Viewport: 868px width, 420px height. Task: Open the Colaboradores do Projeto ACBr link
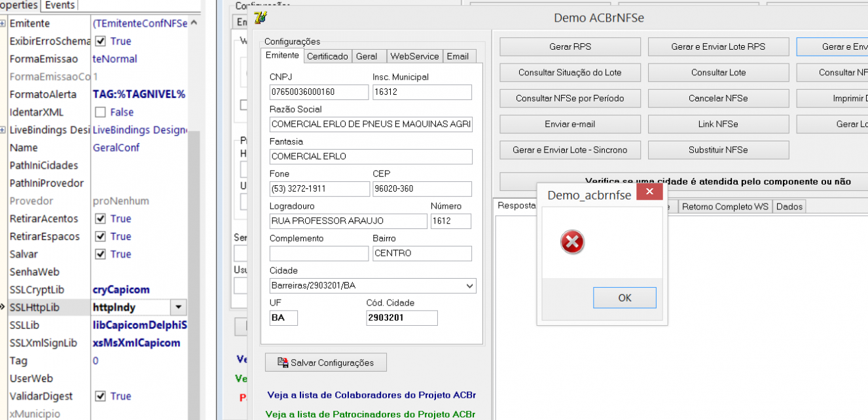(x=371, y=395)
